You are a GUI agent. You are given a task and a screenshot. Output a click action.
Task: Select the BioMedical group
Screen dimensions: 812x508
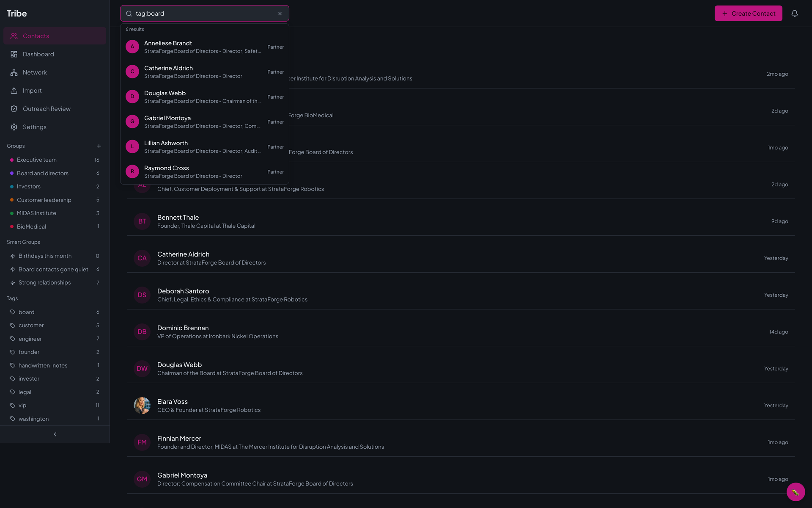(55, 226)
